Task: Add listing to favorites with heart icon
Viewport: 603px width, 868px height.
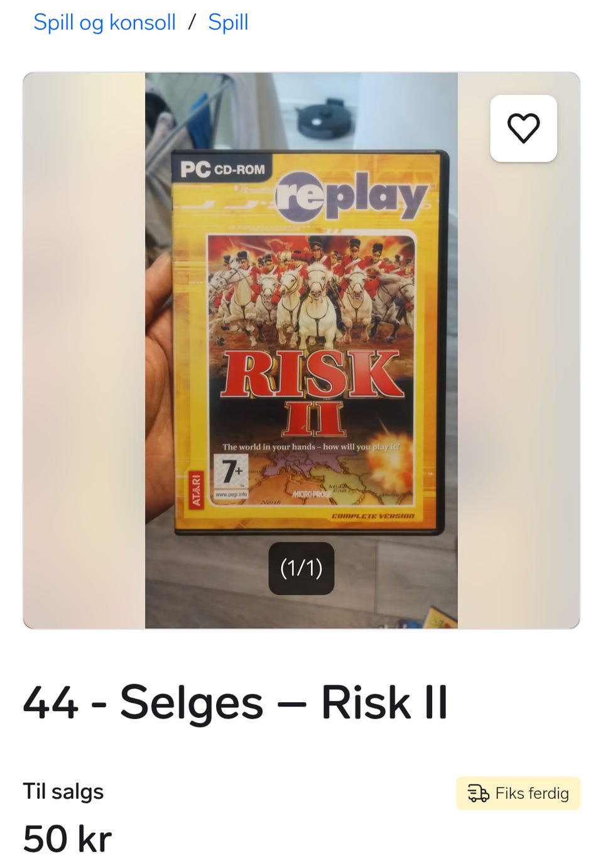Action: (x=523, y=128)
